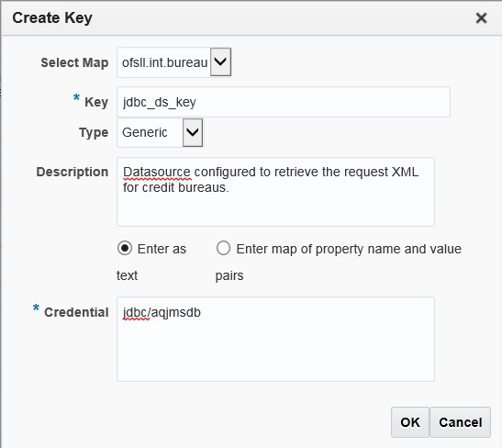Confirm with the OK button

tap(410, 422)
